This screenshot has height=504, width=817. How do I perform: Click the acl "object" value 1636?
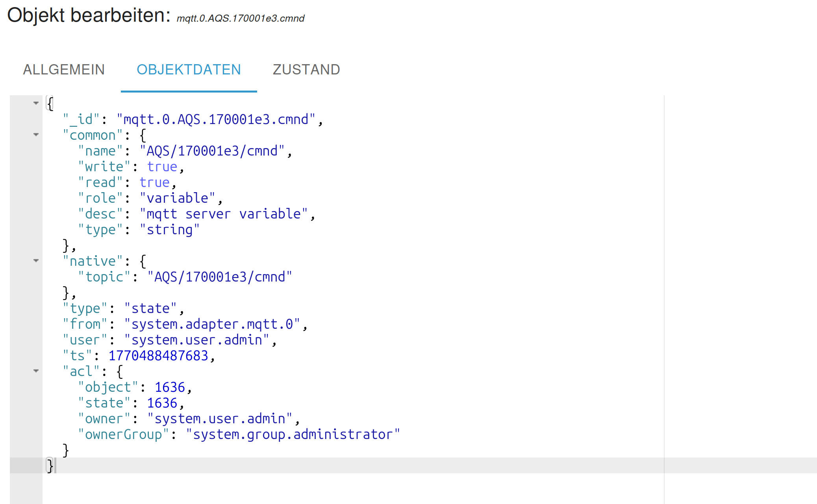click(170, 387)
